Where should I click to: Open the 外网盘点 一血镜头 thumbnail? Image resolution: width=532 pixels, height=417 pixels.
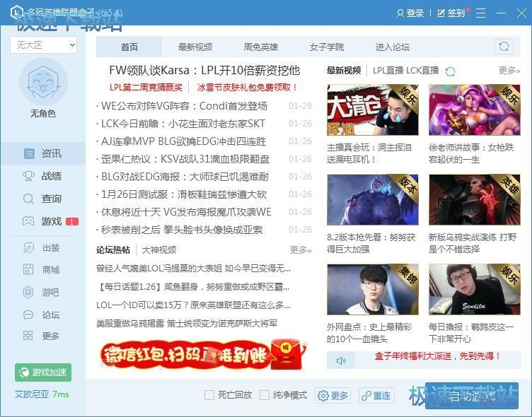coord(373,290)
